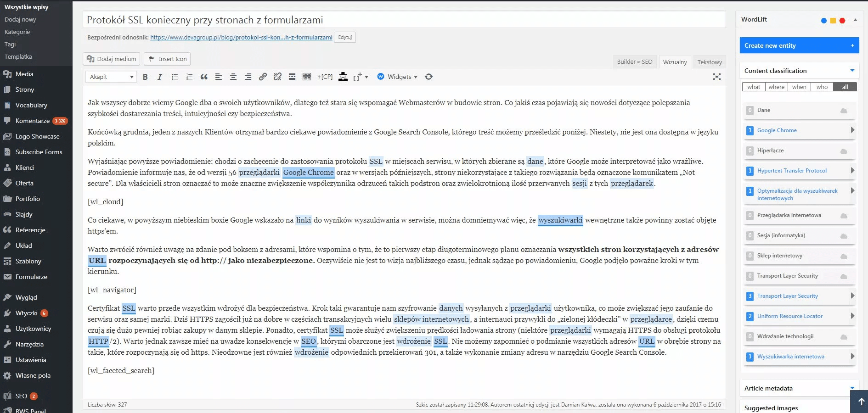The image size is (868, 413).
Task: Insert a blockquote
Action: [204, 77]
